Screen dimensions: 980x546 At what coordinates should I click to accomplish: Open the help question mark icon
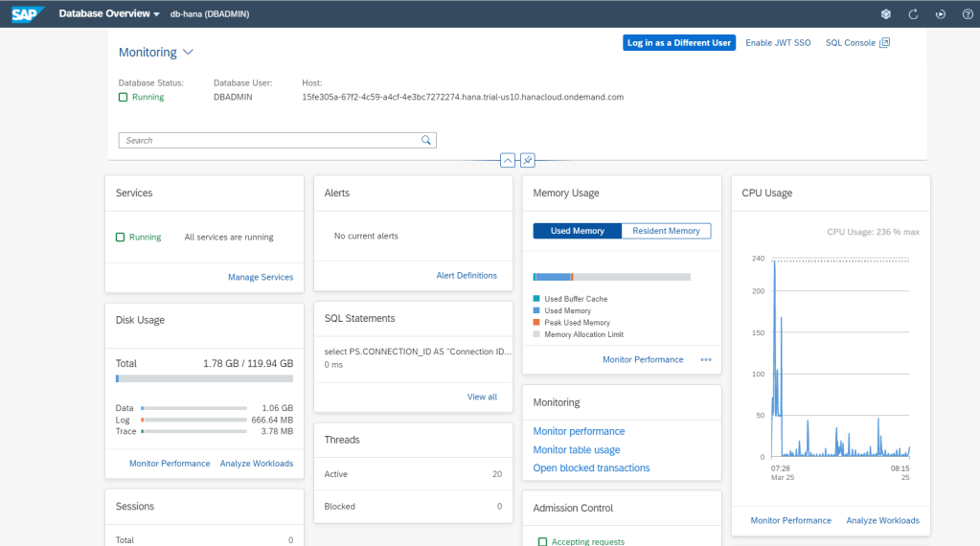(967, 14)
